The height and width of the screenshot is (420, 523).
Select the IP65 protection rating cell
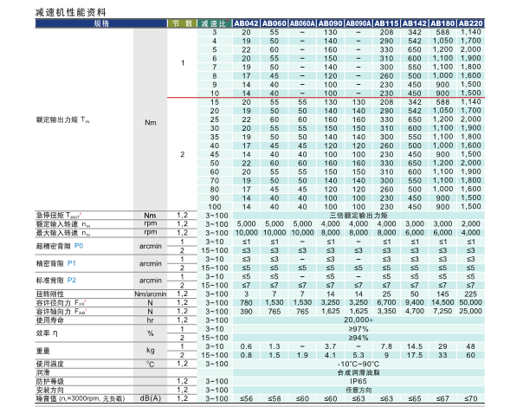click(358, 379)
